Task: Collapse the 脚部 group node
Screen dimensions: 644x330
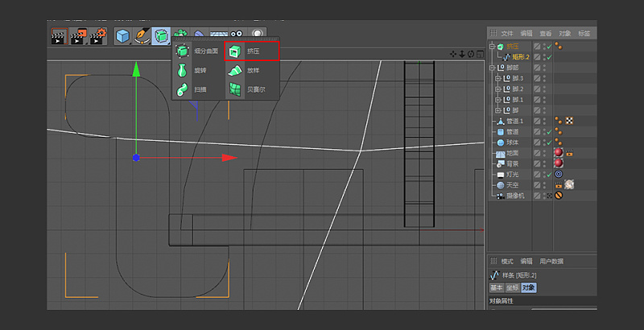Action: tap(492, 68)
